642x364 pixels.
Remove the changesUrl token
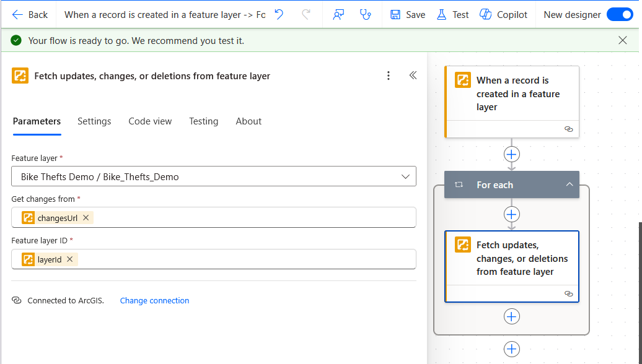pyautogui.click(x=86, y=217)
